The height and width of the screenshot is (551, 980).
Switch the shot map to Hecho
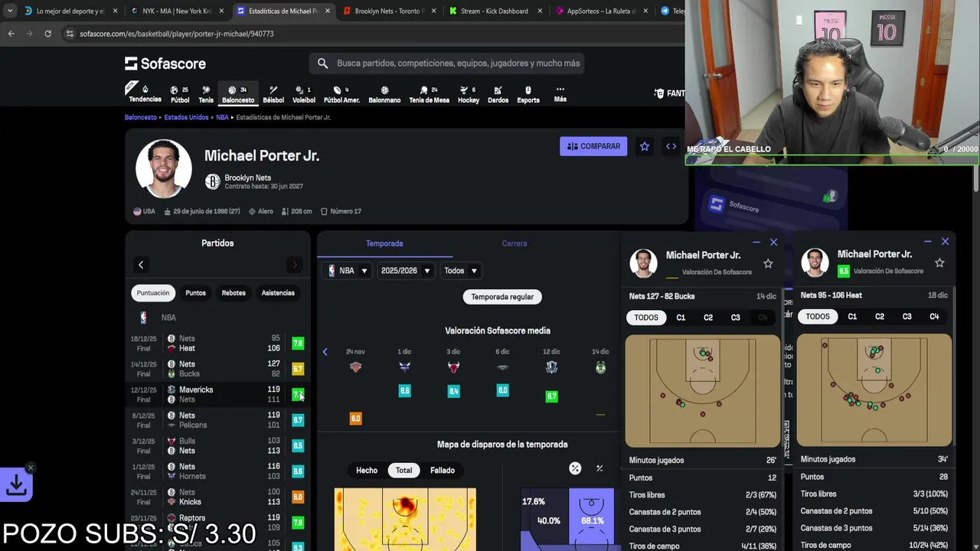[367, 470]
